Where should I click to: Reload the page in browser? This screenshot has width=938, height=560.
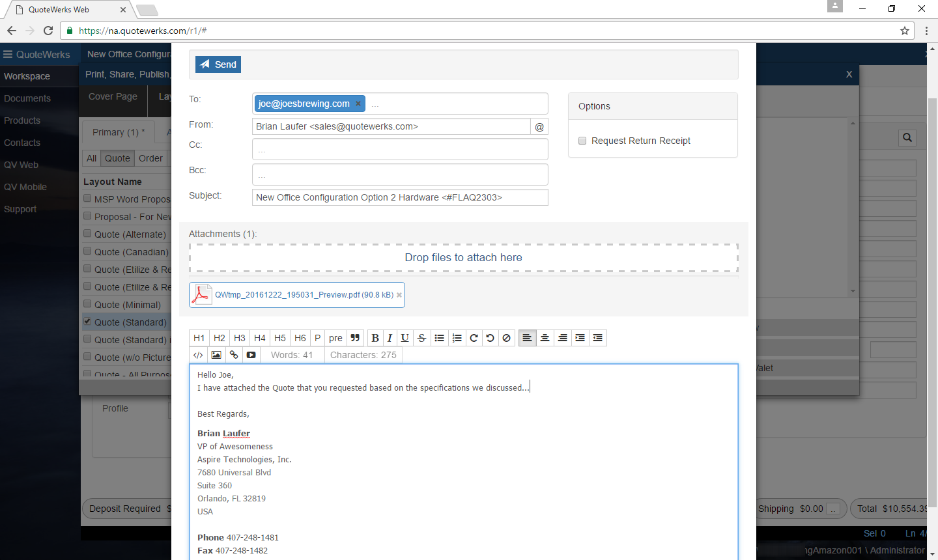pyautogui.click(x=48, y=31)
